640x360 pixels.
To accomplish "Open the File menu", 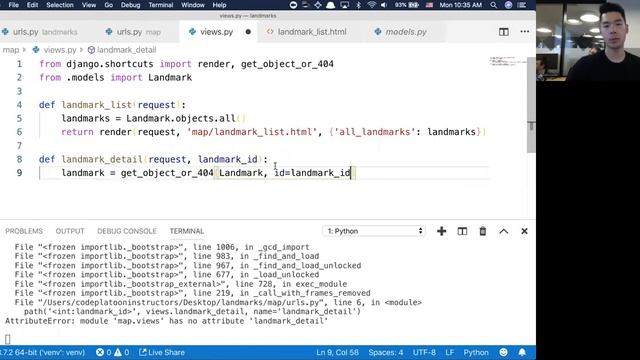I will click(x=13, y=5).
